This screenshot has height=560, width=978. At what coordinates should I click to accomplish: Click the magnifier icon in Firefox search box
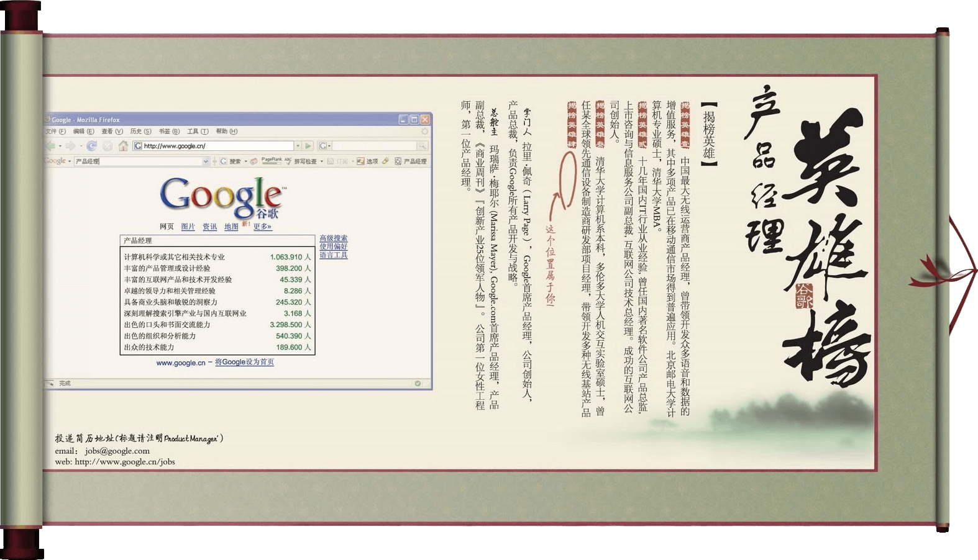(x=422, y=146)
